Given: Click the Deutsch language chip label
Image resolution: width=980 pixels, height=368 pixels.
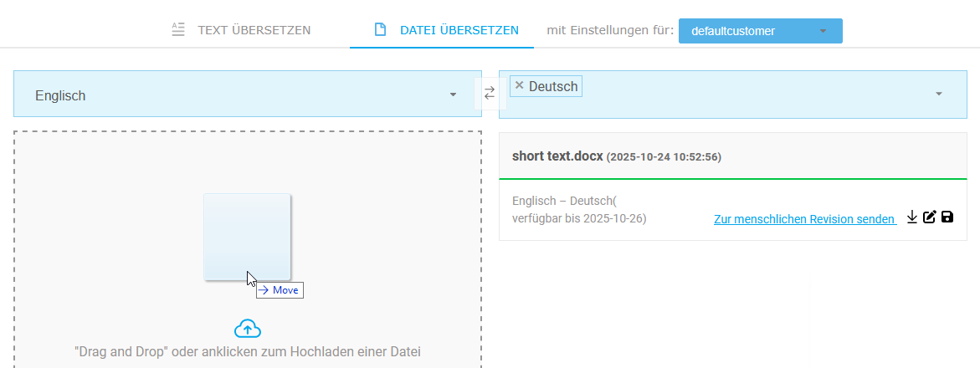Looking at the screenshot, I should point(553,85).
